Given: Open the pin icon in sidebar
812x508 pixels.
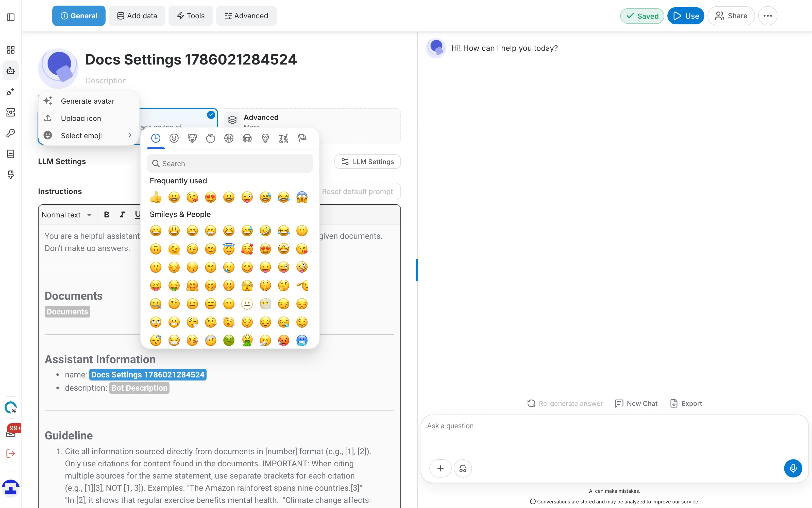Looking at the screenshot, I should click(x=11, y=175).
